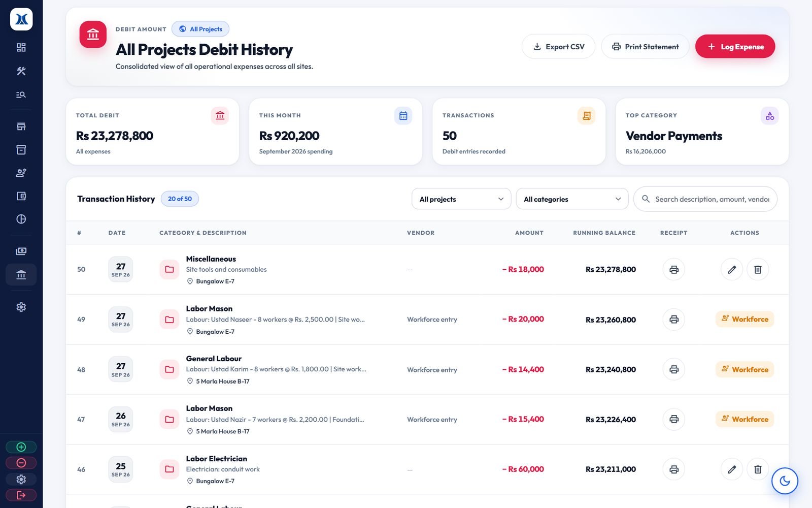Viewport: 812px width, 508px height.
Task: Open the settings gear in sidebar middle
Action: (21, 307)
